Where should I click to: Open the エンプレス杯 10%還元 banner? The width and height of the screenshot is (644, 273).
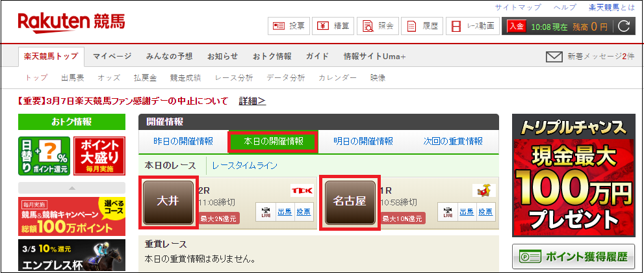tap(72, 255)
